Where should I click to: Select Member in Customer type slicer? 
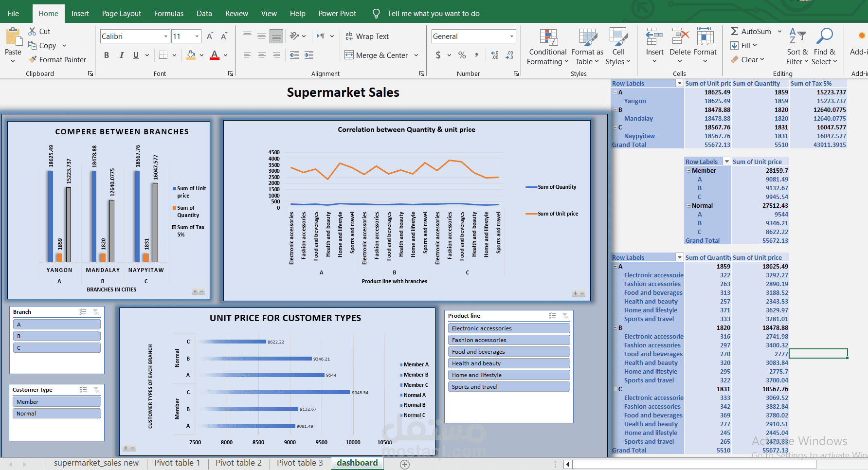pos(57,402)
